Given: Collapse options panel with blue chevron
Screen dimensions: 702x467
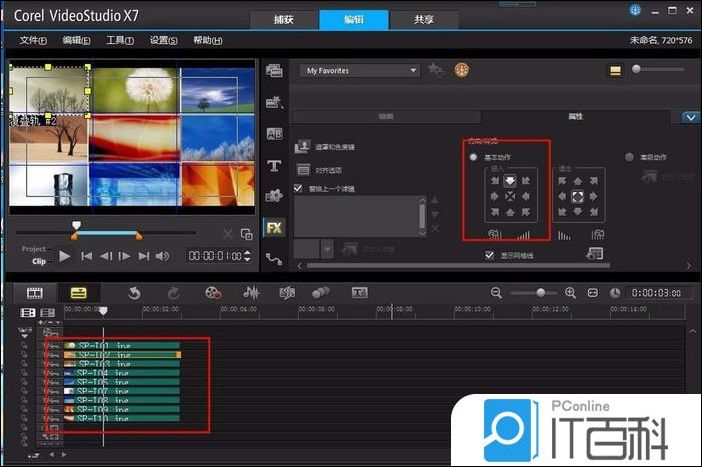Looking at the screenshot, I should pos(691,117).
